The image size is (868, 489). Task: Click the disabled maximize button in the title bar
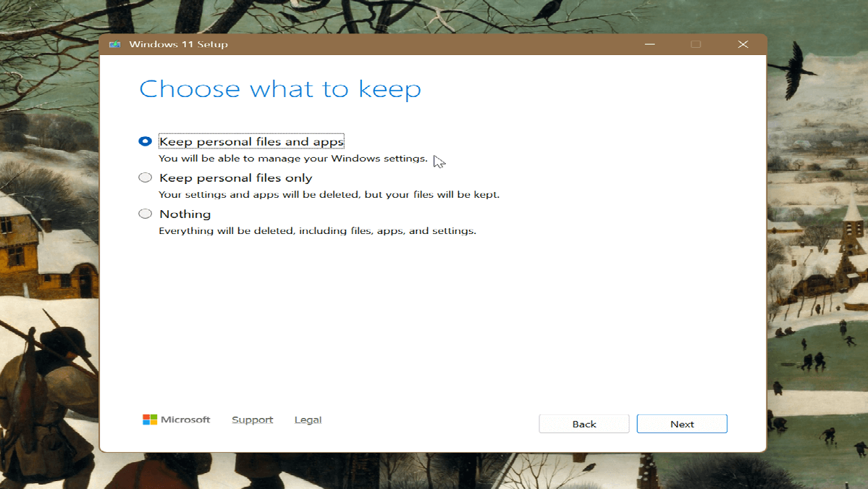tap(696, 44)
